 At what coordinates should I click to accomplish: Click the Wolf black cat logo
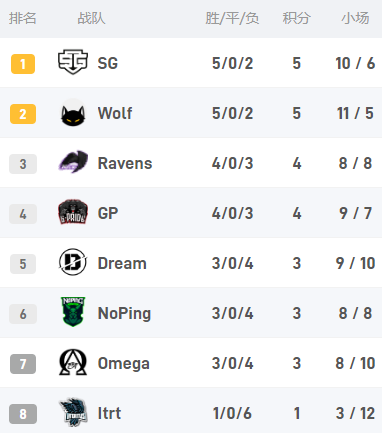click(73, 113)
